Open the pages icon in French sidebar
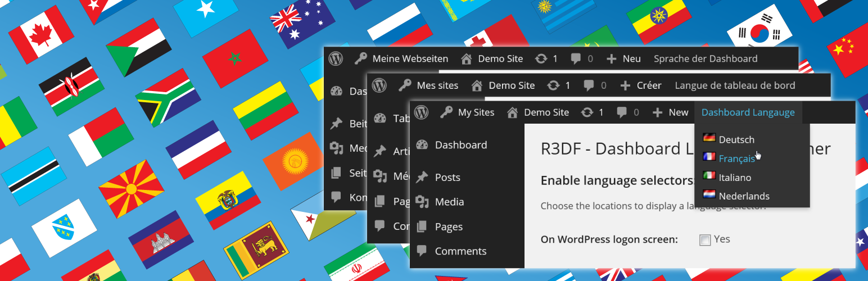Image resolution: width=868 pixels, height=281 pixels. [x=381, y=201]
